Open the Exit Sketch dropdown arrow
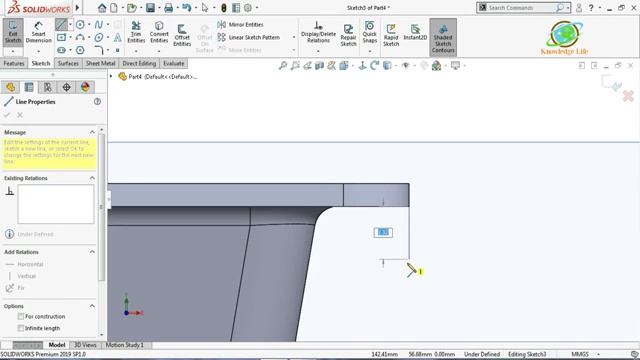The height and width of the screenshot is (360, 640). pos(13,51)
